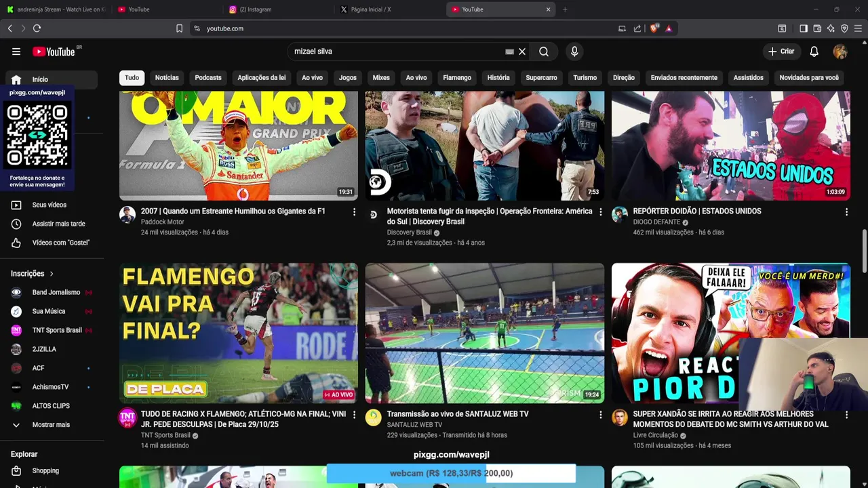This screenshot has width=868, height=488.
Task: Select the História filter chip
Action: click(x=498, y=78)
